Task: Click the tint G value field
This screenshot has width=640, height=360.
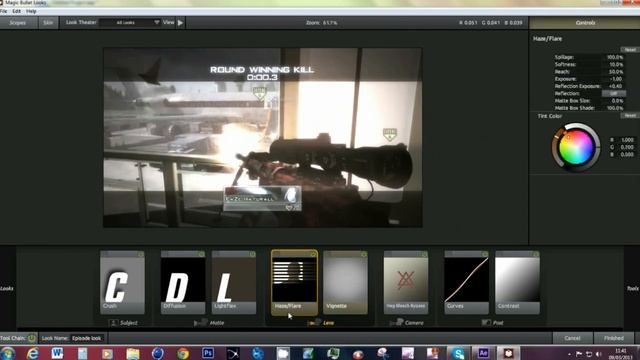Action: coord(627,147)
